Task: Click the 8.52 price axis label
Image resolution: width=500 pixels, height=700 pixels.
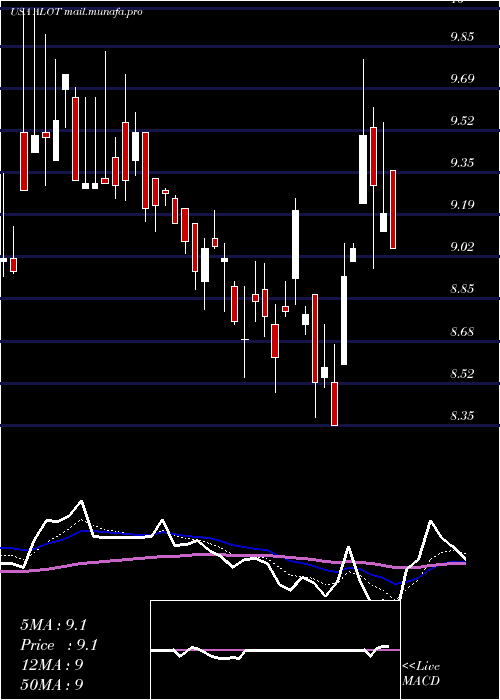Action: [x=462, y=374]
